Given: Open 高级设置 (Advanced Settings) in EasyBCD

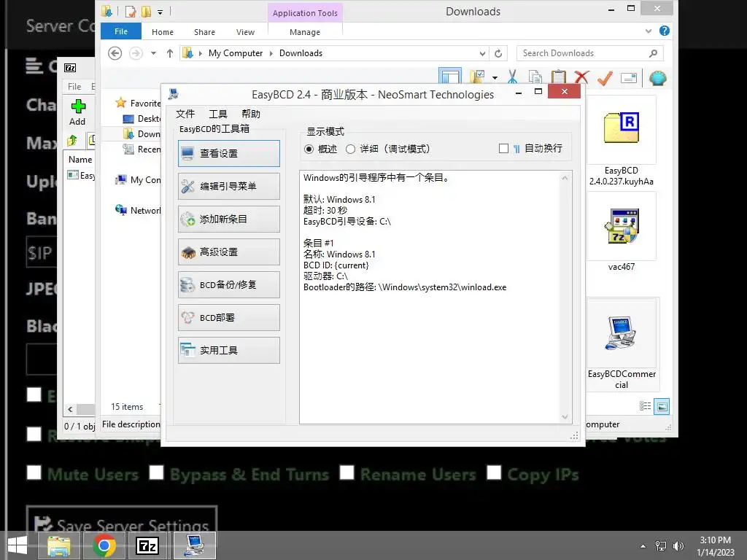Looking at the screenshot, I should [x=228, y=252].
